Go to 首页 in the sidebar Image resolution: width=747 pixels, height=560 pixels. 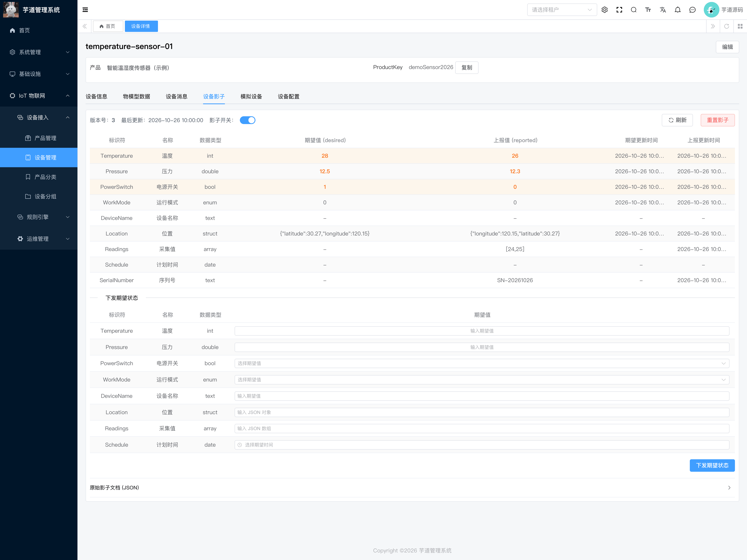pos(39,30)
